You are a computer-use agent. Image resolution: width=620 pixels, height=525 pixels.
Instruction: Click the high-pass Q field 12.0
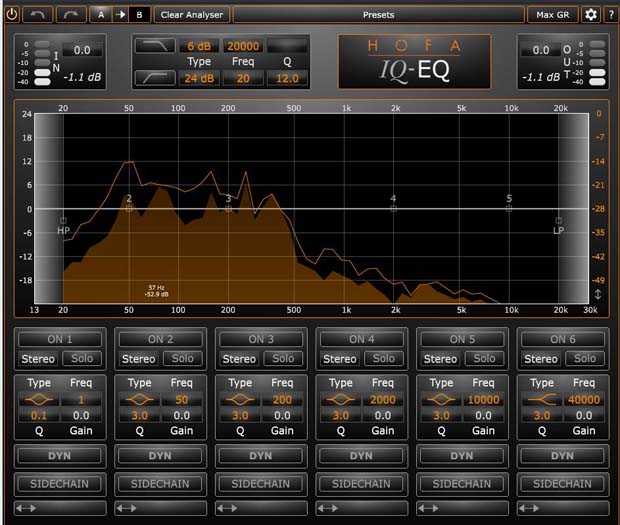click(x=287, y=78)
